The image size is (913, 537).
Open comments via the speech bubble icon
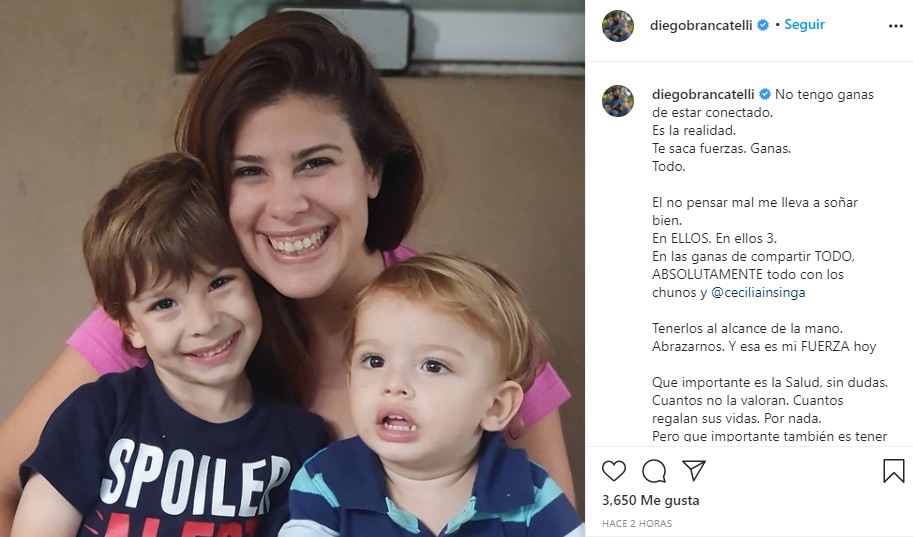tap(654, 471)
